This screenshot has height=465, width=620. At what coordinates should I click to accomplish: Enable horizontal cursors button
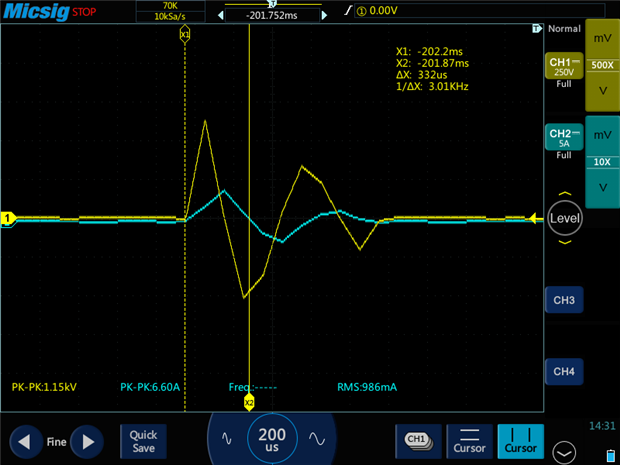(x=469, y=441)
